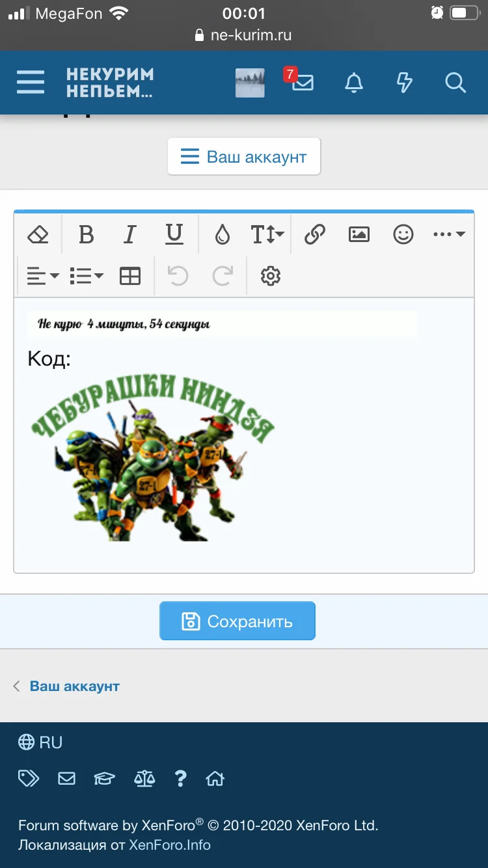Redo last editor action

coord(223,276)
